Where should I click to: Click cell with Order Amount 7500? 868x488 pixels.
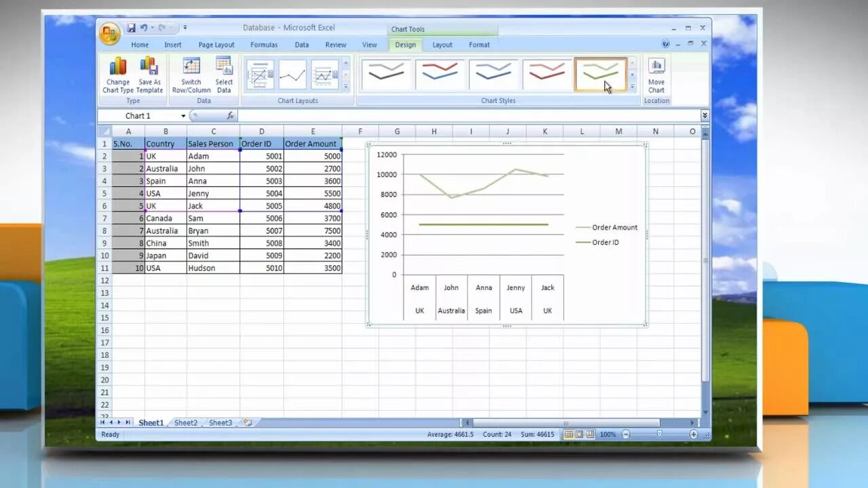(x=313, y=230)
